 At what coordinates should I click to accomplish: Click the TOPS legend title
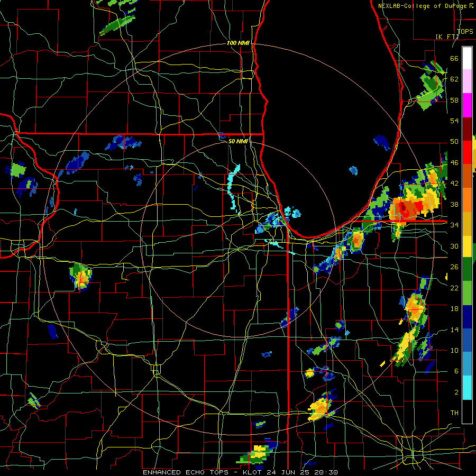pyautogui.click(x=465, y=31)
